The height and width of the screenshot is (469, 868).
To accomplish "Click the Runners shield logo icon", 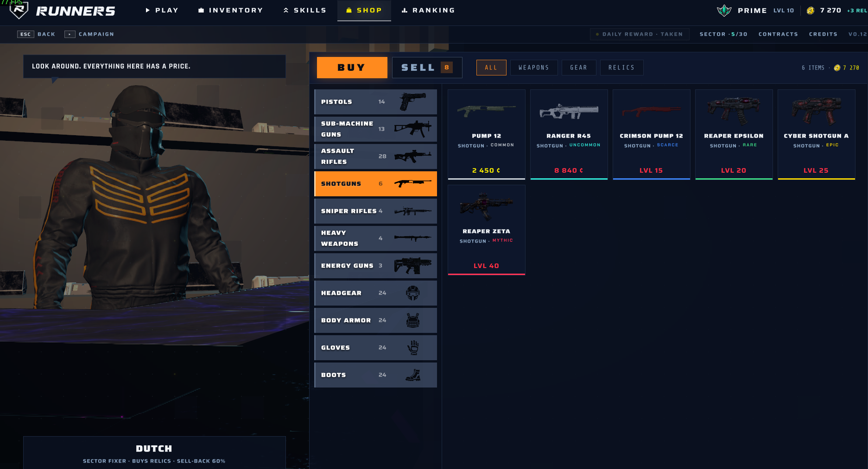I will pos(19,10).
